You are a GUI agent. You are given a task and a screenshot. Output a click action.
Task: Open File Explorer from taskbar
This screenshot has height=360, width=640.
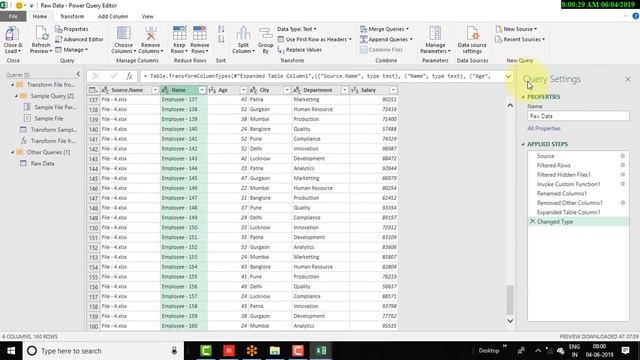(x=275, y=351)
